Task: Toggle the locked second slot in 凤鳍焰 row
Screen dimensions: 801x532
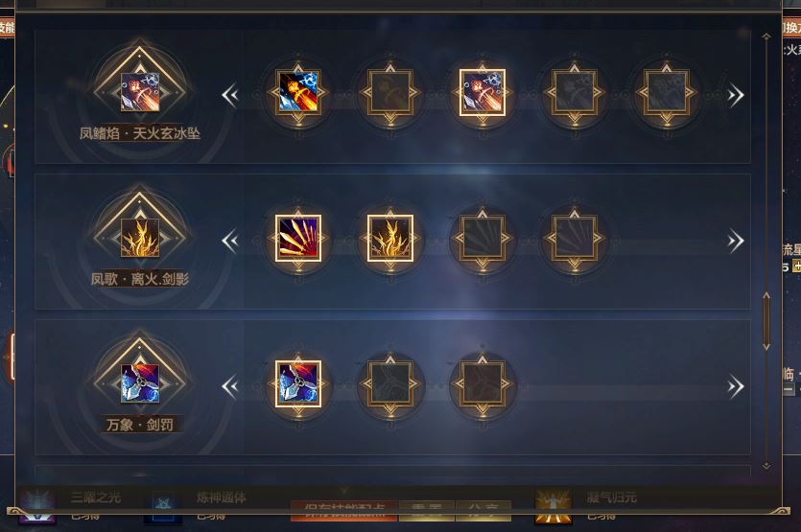Action: (390, 92)
